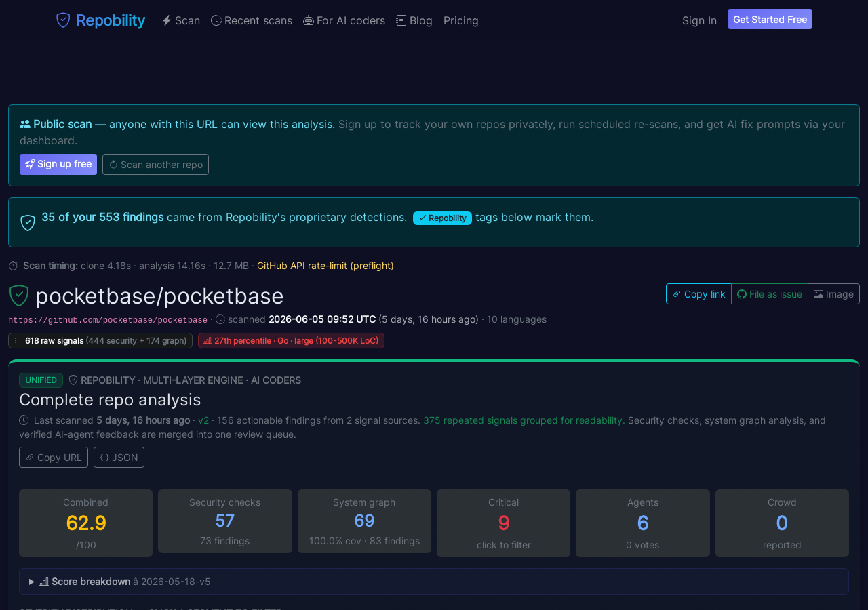Click the Copy URL button
This screenshot has width=868, height=610.
tap(54, 457)
